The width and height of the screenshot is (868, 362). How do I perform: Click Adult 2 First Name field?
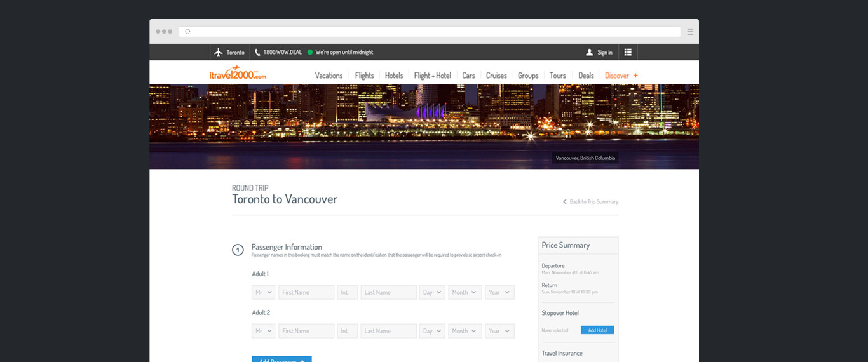click(x=306, y=331)
